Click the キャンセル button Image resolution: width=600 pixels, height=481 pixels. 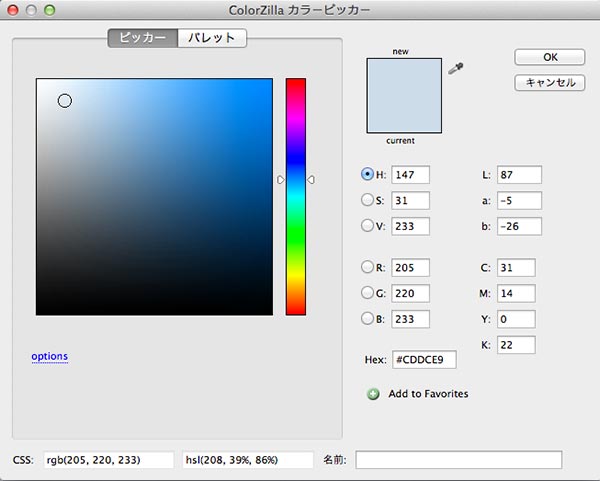[549, 83]
